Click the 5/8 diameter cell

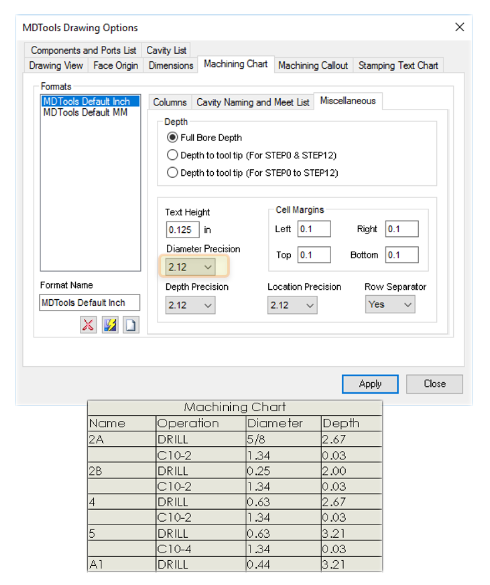(284, 439)
